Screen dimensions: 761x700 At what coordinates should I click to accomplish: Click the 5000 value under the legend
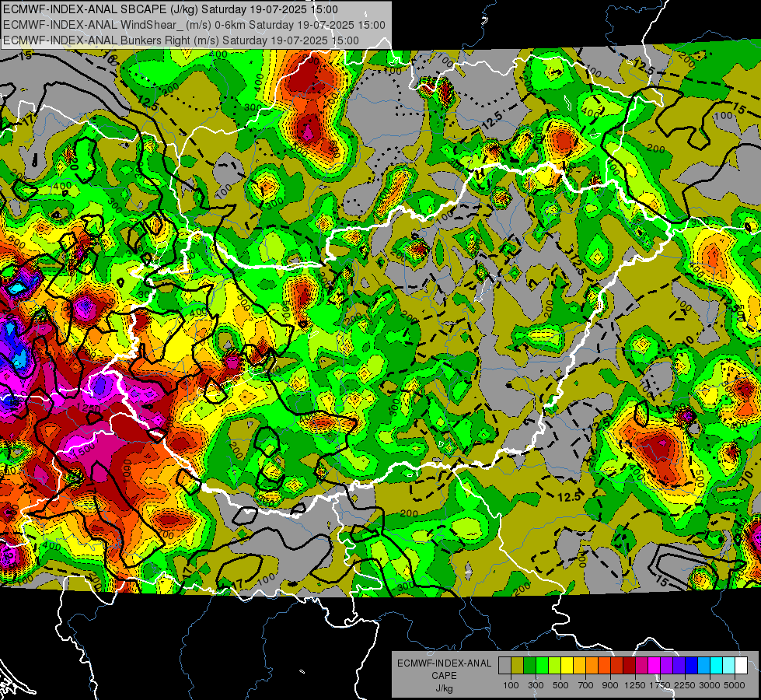point(735,685)
